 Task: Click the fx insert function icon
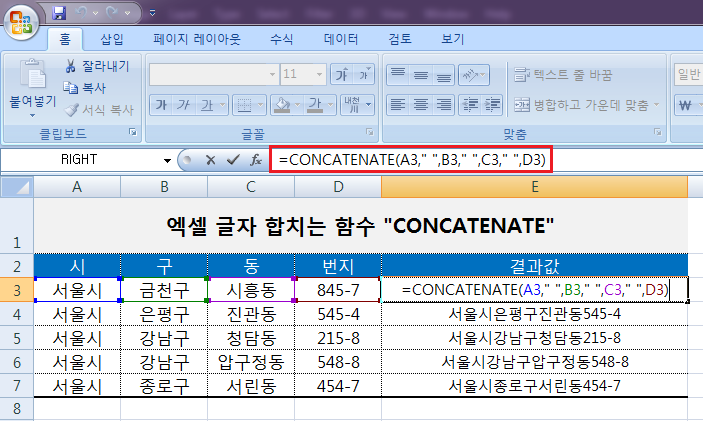click(x=256, y=160)
